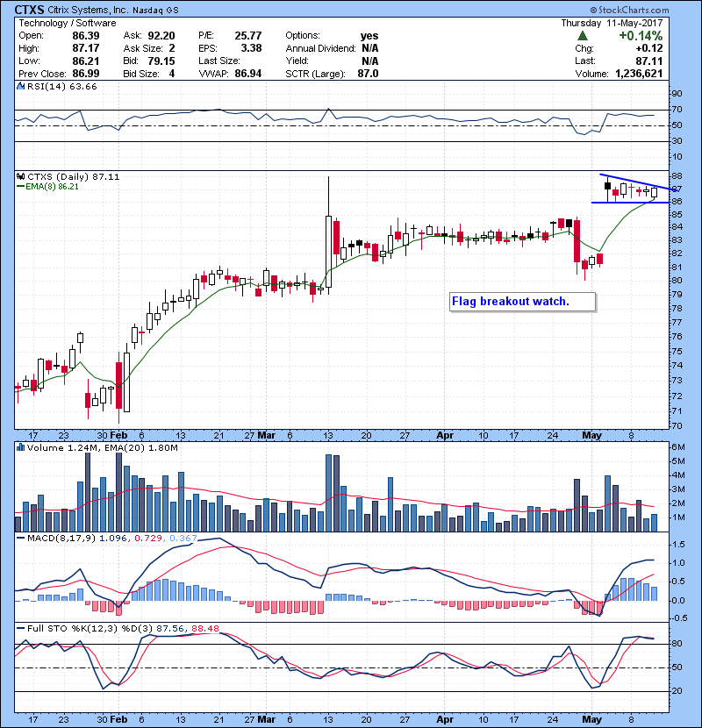Click the Technology / Software sector label
The width and height of the screenshot is (702, 728).
[x=68, y=23]
